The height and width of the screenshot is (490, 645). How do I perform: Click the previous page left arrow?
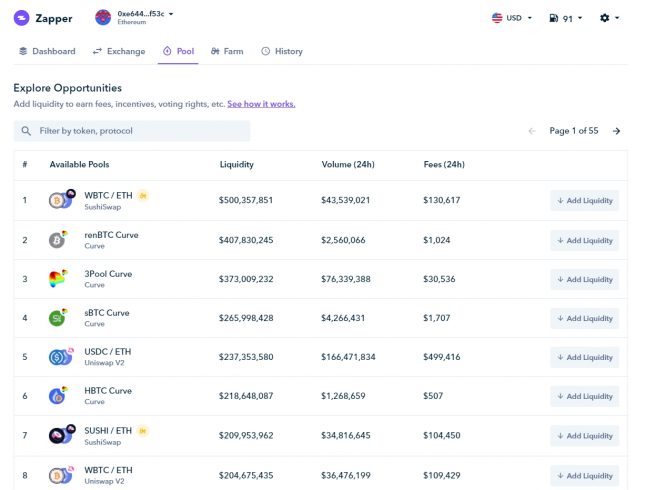[x=532, y=131]
